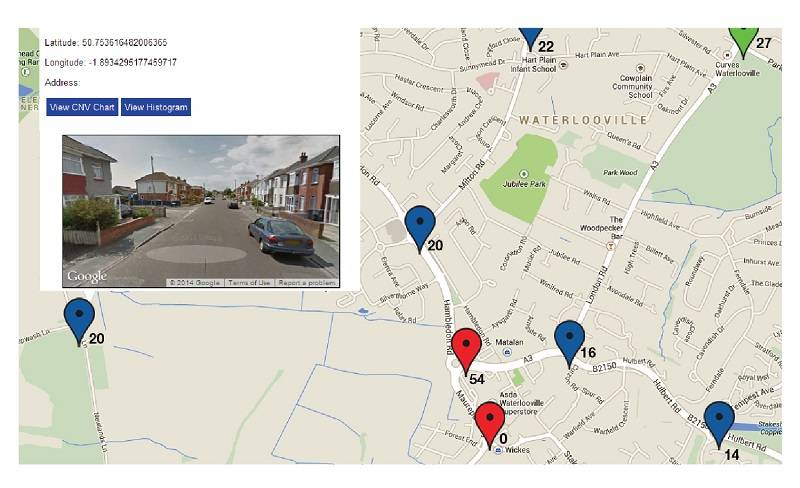
Task: Click the blue map pin labeled 14
Action: (719, 424)
